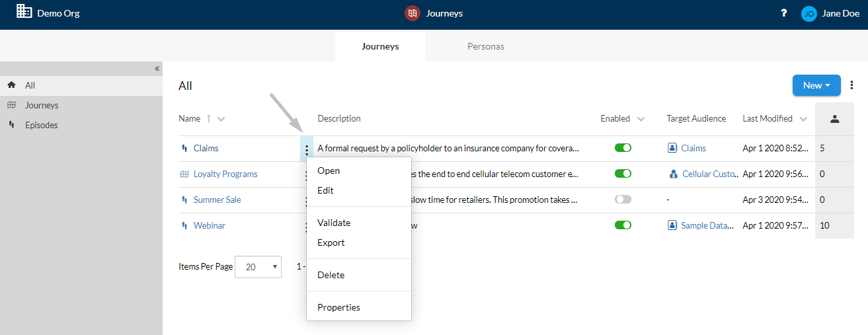
Task: Click the Description column header
Action: 339,119
